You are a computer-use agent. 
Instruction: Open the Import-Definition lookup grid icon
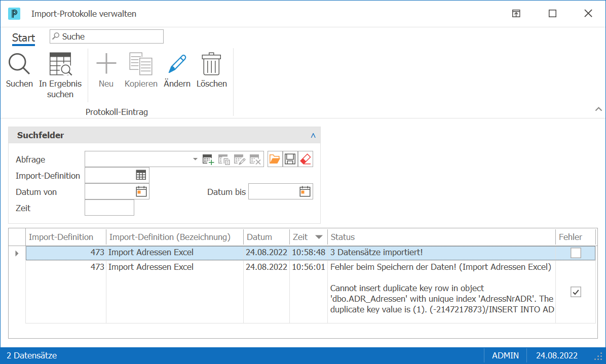pyautogui.click(x=141, y=175)
